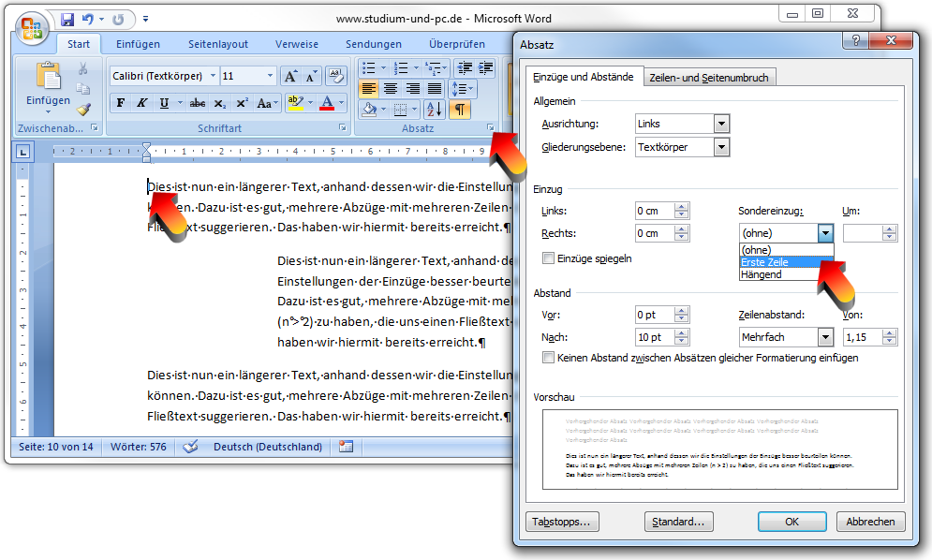The width and height of the screenshot is (932, 560).
Task: Increase paragraph indent in ribbon
Action: click(485, 67)
